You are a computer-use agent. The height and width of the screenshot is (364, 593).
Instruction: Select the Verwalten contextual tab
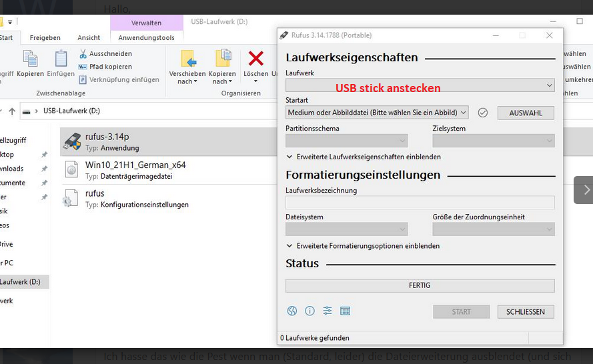tap(146, 23)
